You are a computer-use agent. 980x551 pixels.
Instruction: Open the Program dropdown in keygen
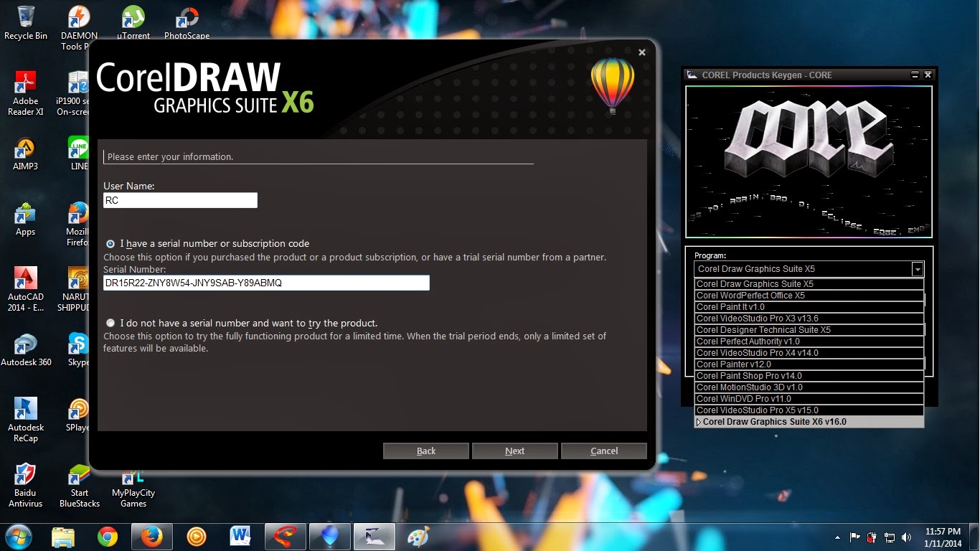pyautogui.click(x=917, y=269)
